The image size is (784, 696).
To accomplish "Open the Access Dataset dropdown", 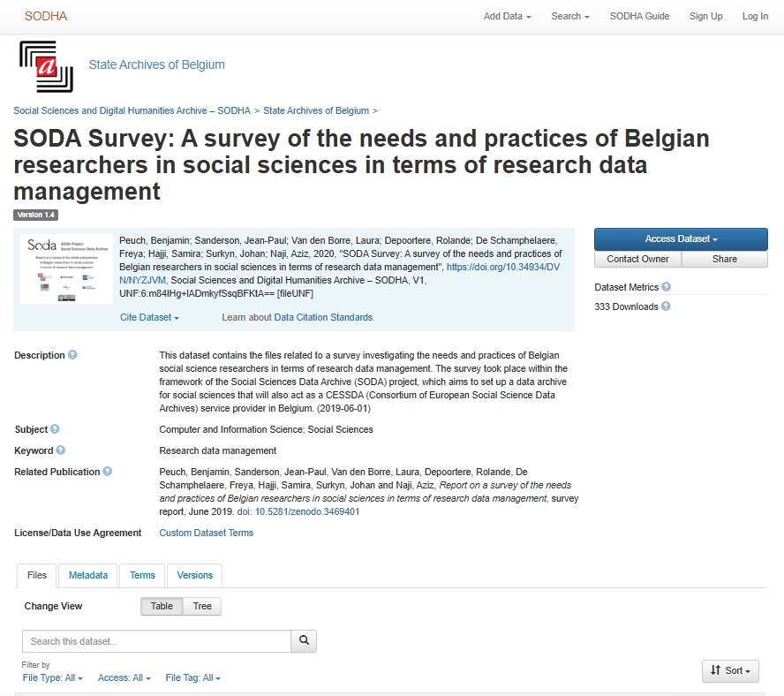I will (681, 239).
